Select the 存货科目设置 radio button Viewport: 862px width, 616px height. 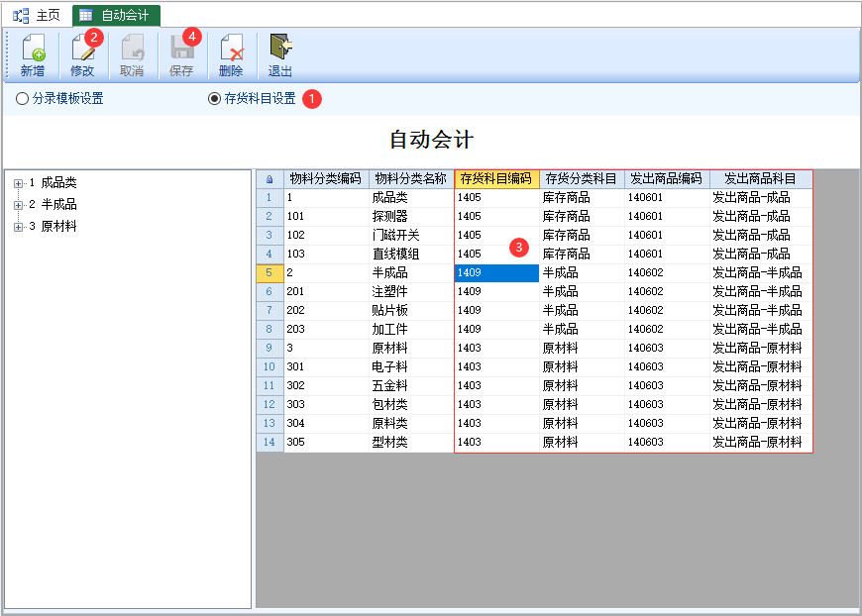[214, 99]
